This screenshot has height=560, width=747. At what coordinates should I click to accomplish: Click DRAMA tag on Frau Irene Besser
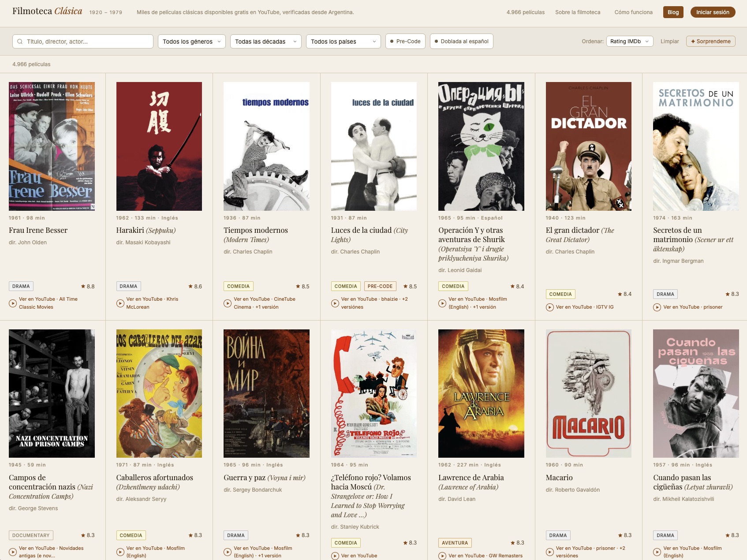[21, 286]
